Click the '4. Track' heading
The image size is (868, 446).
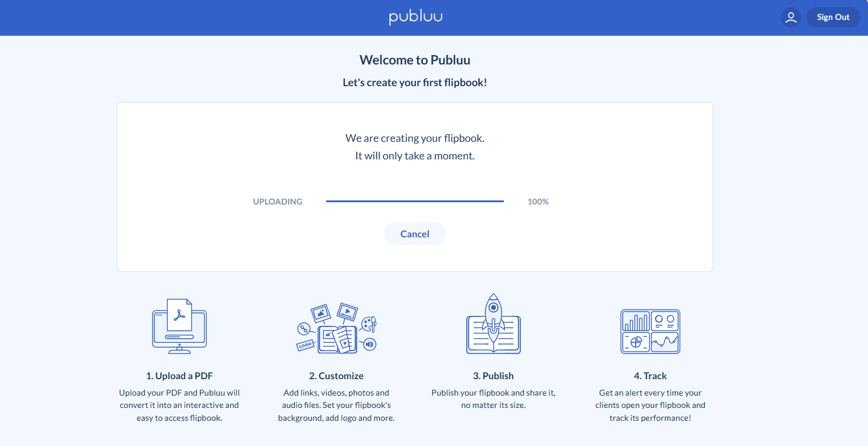pos(650,376)
